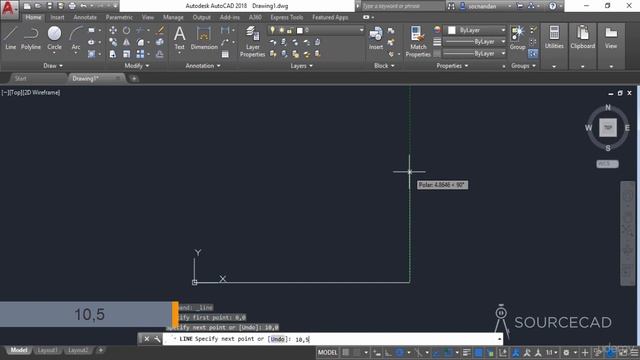The height and width of the screenshot is (360, 640).
Task: Open the annotation scale 1:1 dropdown
Action: coord(552,352)
